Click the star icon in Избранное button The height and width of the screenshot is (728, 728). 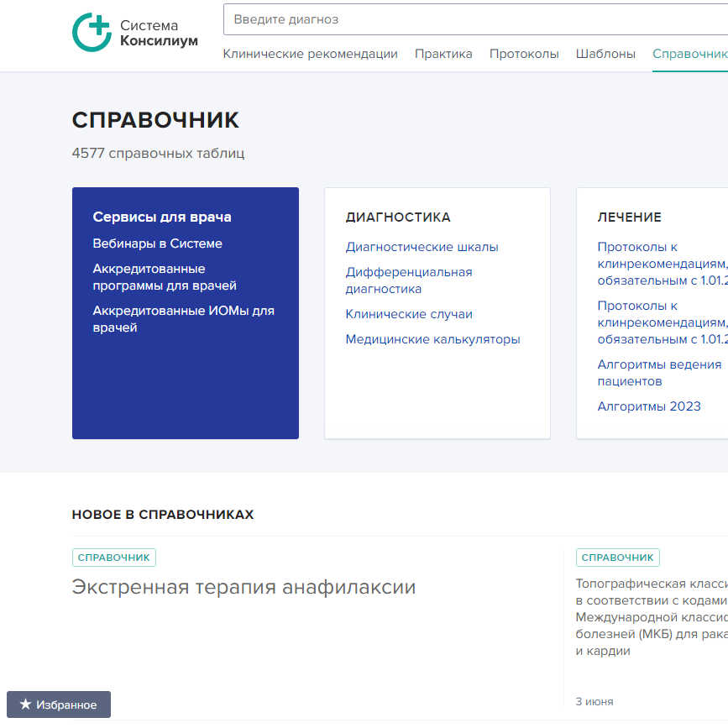point(25,704)
